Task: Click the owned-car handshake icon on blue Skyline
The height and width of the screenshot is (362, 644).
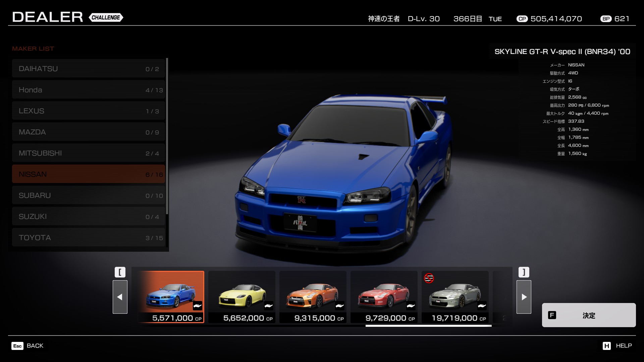Action: point(198,306)
